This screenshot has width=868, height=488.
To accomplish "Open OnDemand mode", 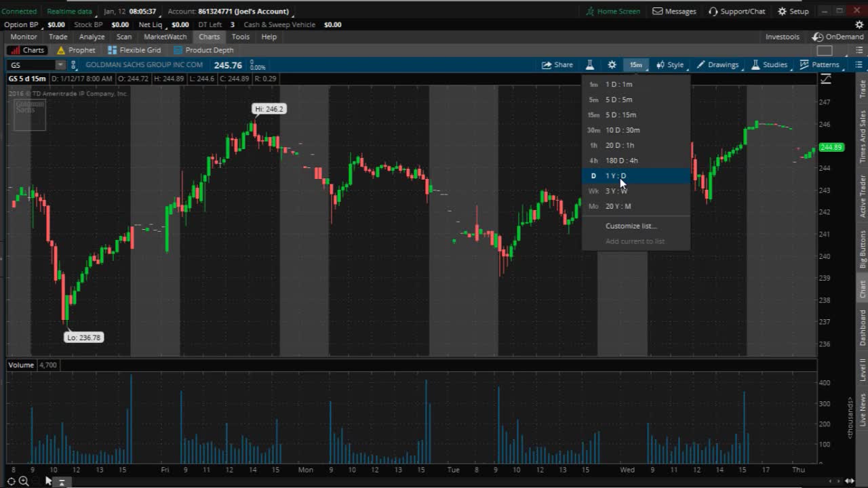I will click(x=838, y=37).
